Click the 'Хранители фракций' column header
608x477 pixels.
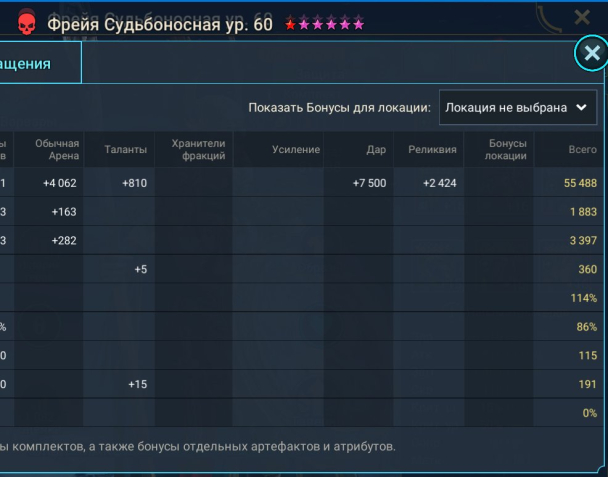coord(198,149)
